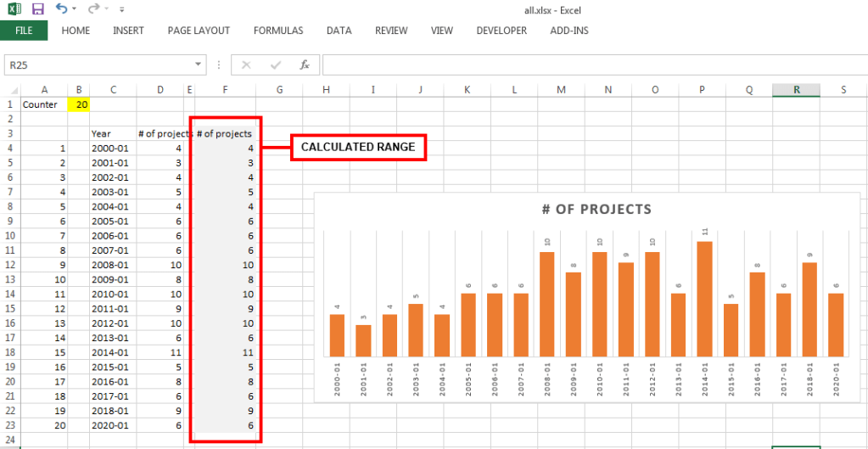Image resolution: width=868 pixels, height=449 pixels.
Task: Click the Enter checkmark icon in formula bar
Action: 276,65
